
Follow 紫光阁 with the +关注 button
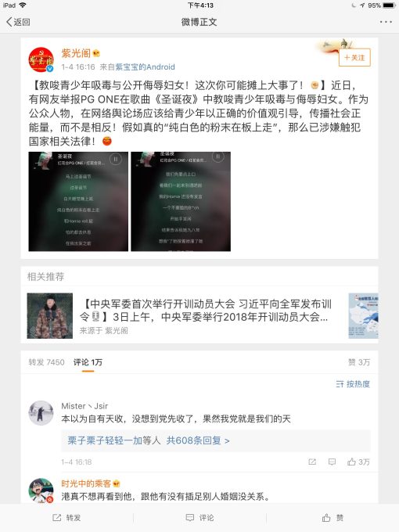[354, 58]
